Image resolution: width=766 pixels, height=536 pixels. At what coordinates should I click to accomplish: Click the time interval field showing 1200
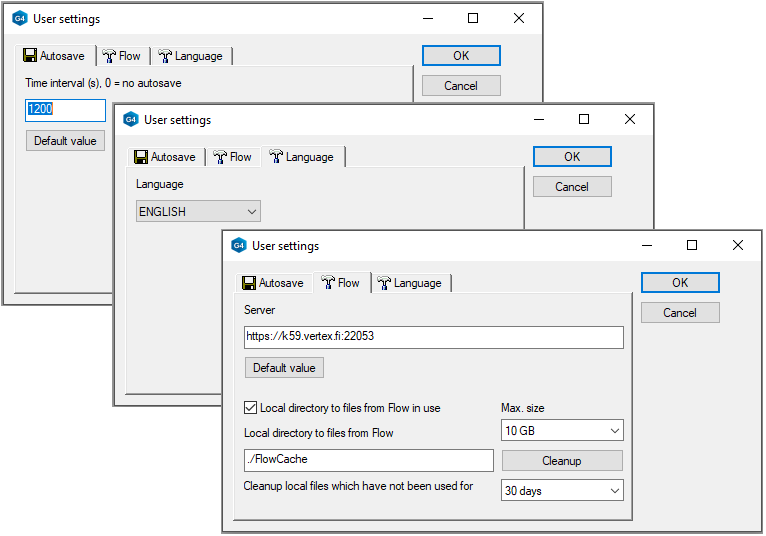65,109
